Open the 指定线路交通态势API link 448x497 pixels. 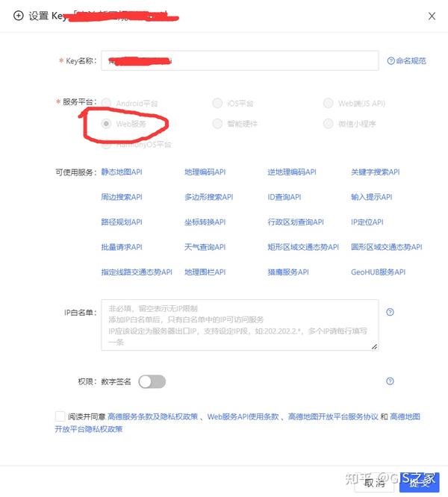pyautogui.click(x=137, y=272)
